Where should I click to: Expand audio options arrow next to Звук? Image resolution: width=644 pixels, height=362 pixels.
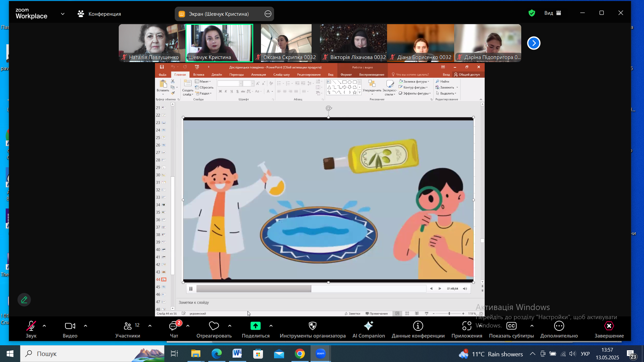[x=44, y=326]
